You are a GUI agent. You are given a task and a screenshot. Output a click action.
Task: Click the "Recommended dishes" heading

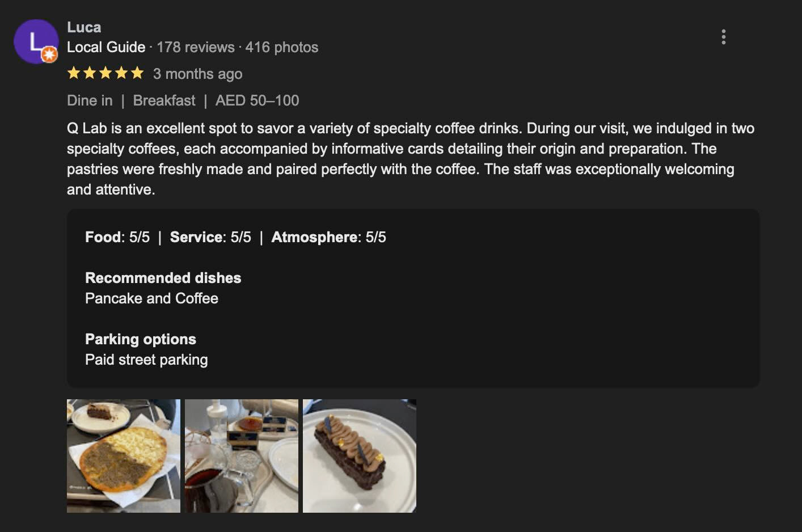163,278
